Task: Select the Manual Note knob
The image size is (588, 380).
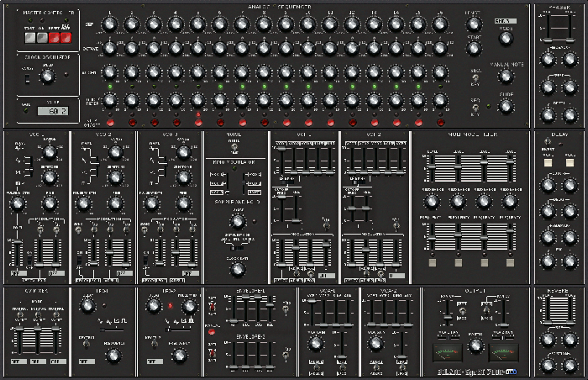Action: click(506, 77)
